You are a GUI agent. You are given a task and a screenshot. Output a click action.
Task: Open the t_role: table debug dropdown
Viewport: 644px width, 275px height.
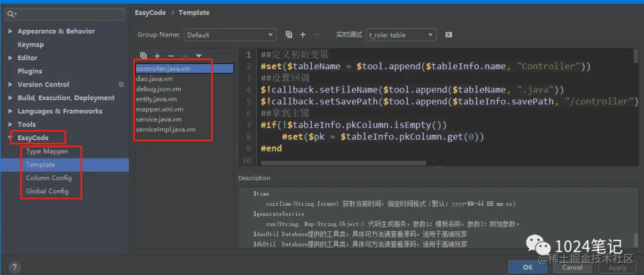401,35
